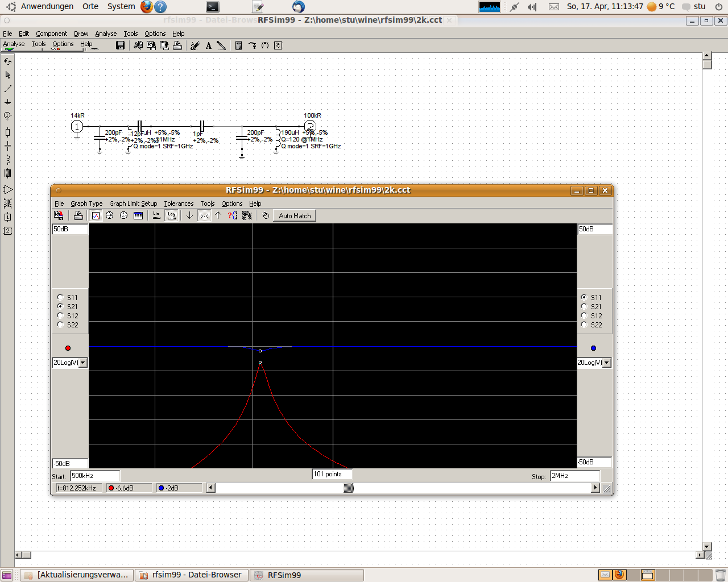
Task: Choose S12 radio on left axis
Action: point(60,315)
